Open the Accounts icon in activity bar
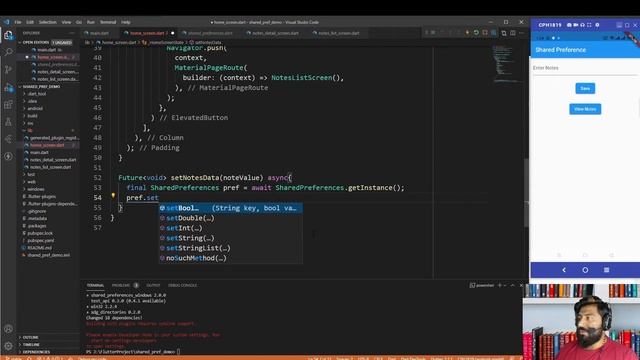Screen dimensions: 640x360 point(8,329)
